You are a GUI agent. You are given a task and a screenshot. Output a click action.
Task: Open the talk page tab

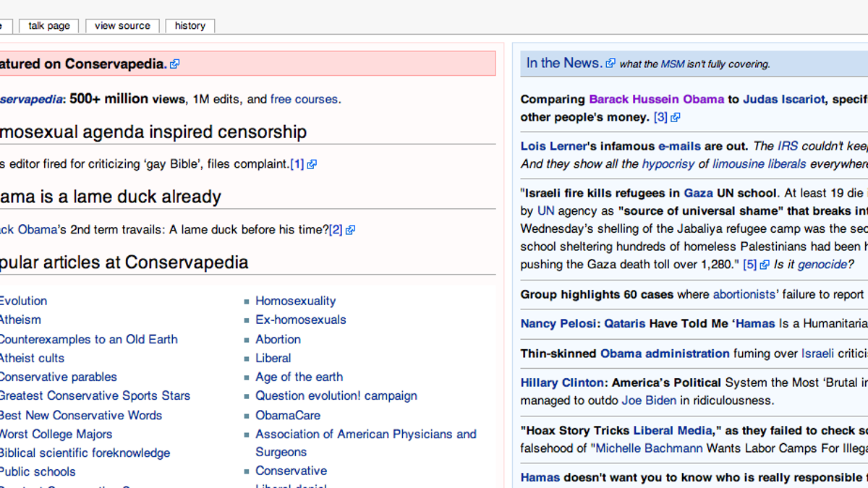pos(49,25)
